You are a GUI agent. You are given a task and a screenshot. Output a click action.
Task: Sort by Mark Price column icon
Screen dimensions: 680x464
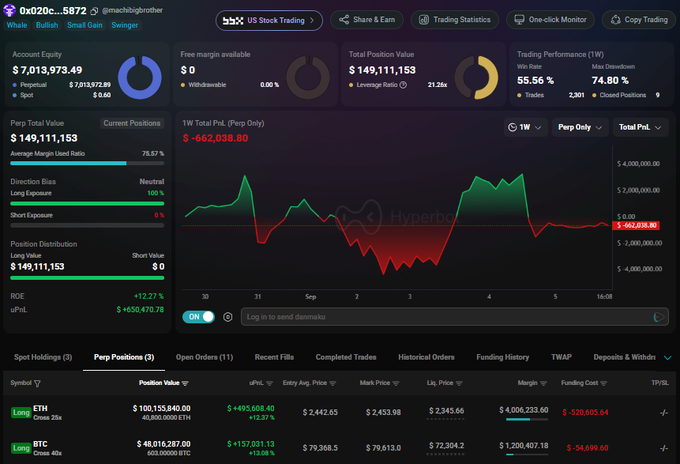[x=396, y=383]
